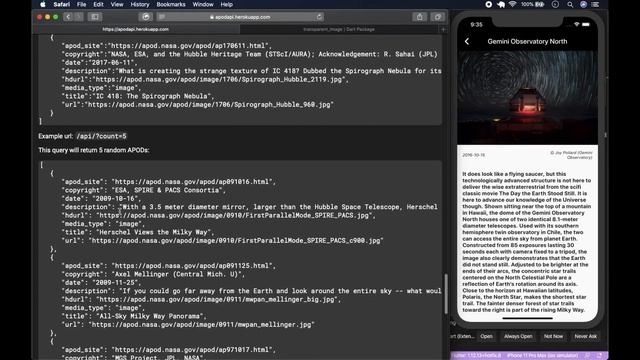Tap the 2016-10-16 date in simulator

click(x=473, y=155)
